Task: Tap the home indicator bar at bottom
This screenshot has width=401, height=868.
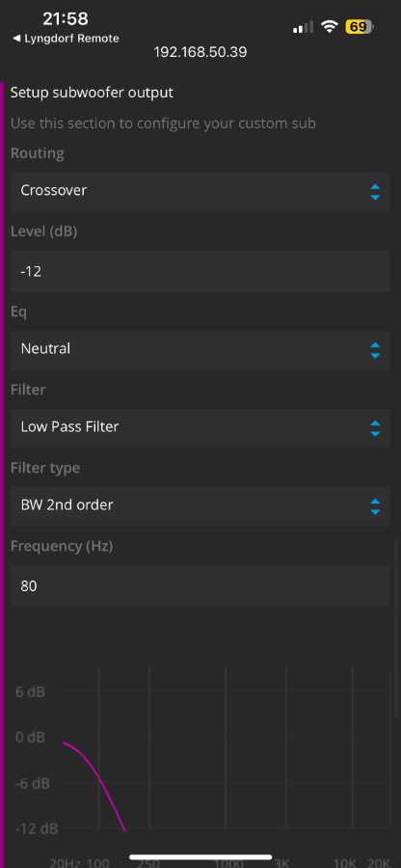Action: coord(200,857)
